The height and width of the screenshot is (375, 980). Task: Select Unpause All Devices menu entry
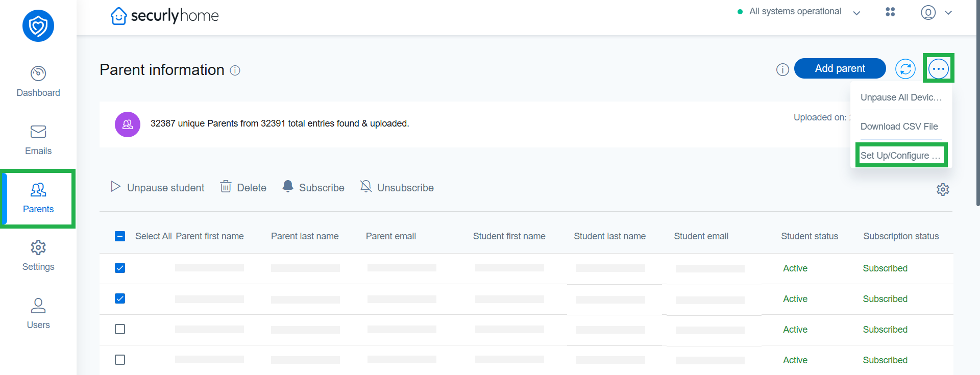click(900, 97)
